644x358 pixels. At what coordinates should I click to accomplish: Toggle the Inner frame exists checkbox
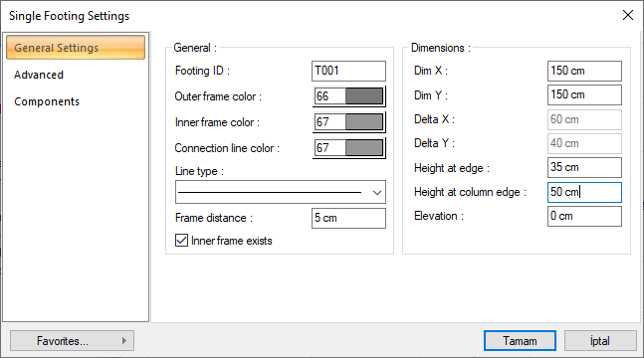[181, 241]
